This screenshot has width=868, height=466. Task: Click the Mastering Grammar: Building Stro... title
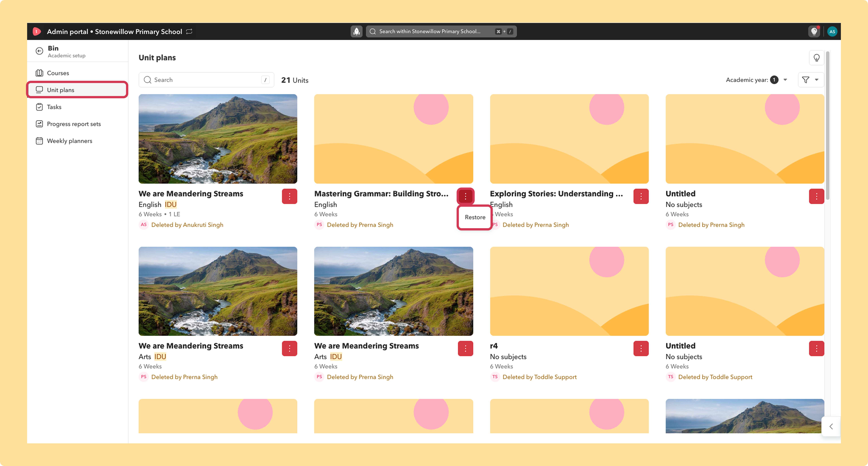click(381, 194)
